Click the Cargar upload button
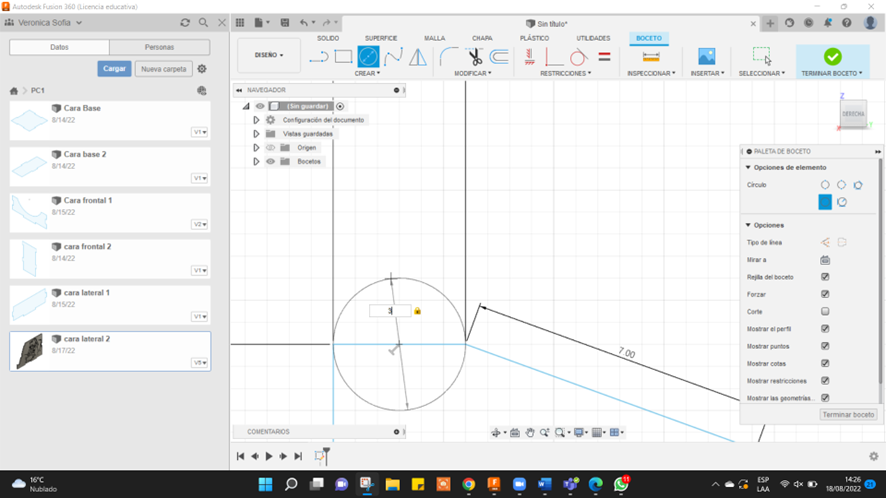886x498 pixels. click(114, 68)
